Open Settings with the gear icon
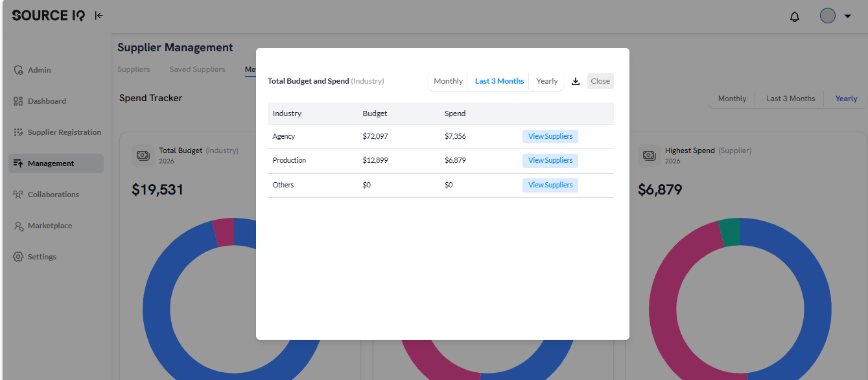Viewport: 868px width, 380px height. click(x=18, y=256)
